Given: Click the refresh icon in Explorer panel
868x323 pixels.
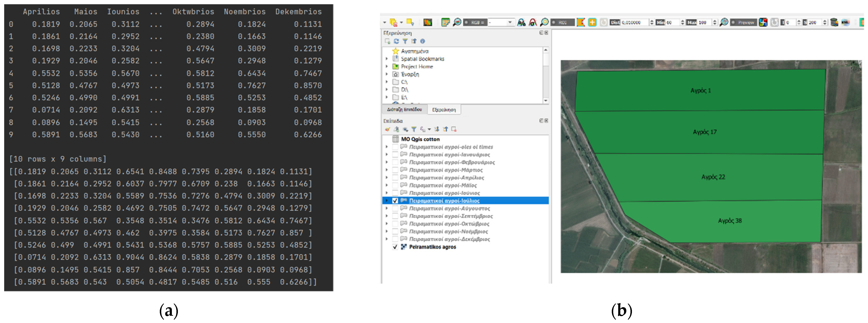Looking at the screenshot, I should coord(396,41).
